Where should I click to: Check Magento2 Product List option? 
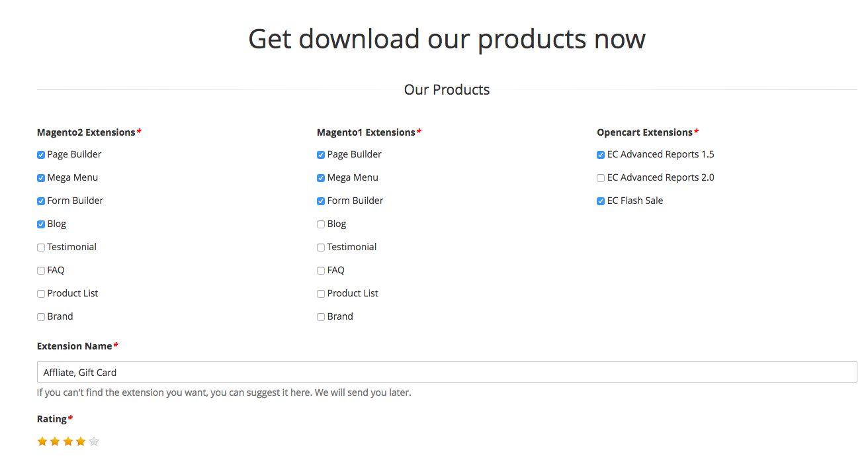(x=41, y=294)
